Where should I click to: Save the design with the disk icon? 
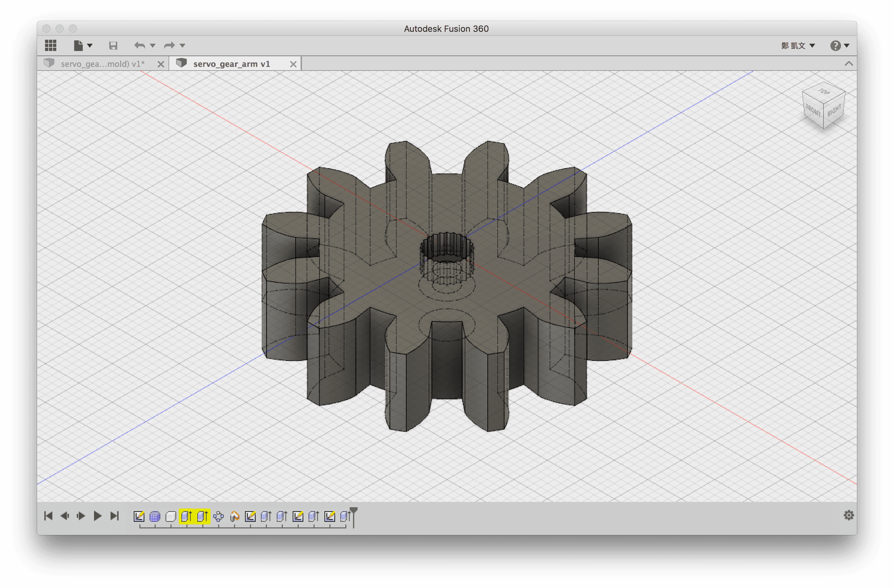pyautogui.click(x=113, y=46)
